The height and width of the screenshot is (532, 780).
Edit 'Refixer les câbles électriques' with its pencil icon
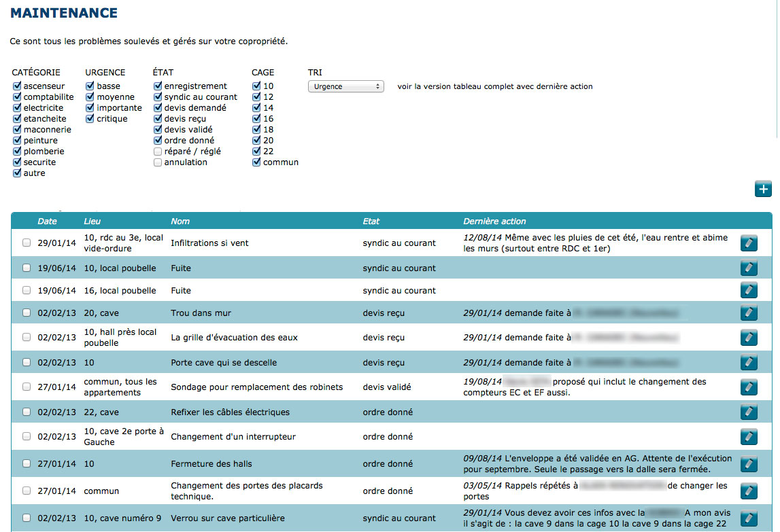pyautogui.click(x=749, y=412)
